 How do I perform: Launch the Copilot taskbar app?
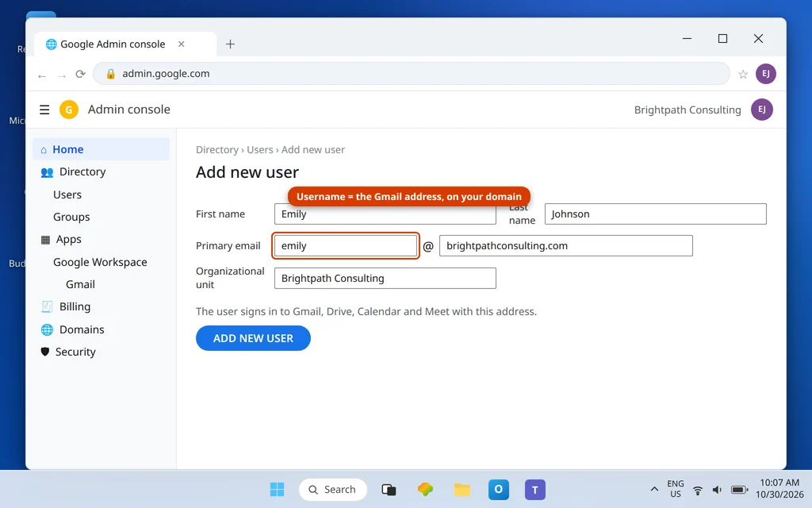(x=425, y=489)
